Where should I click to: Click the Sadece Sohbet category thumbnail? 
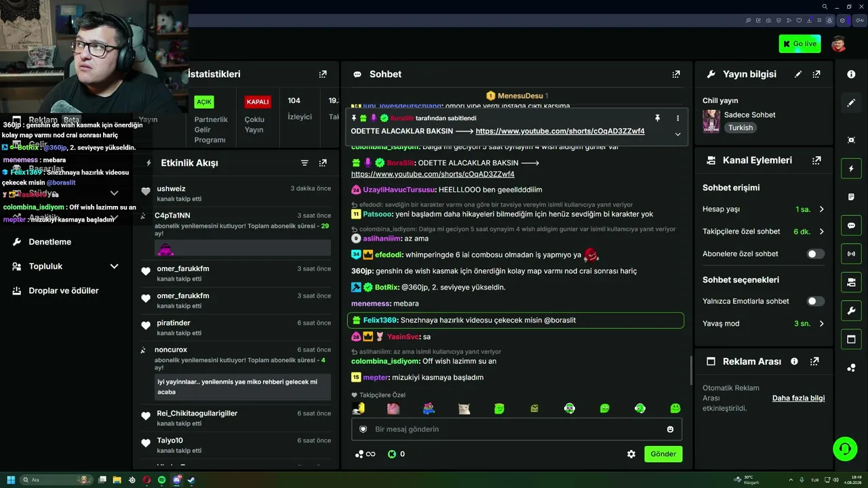point(711,121)
